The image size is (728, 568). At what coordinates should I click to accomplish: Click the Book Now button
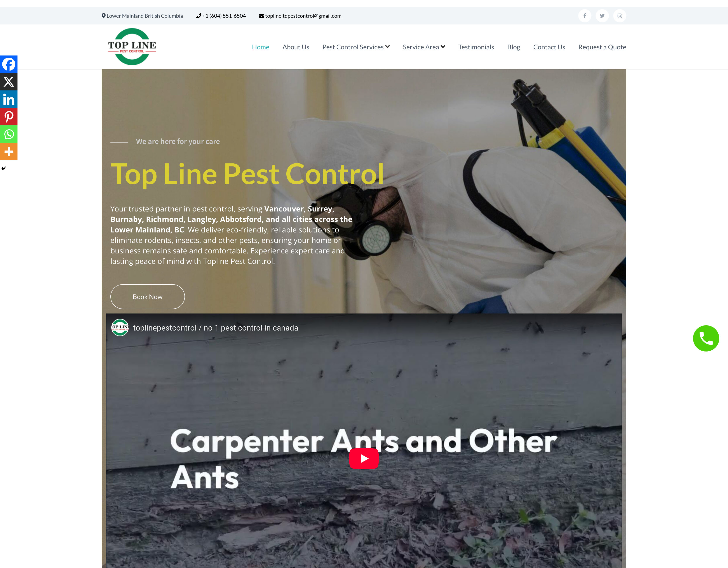click(147, 296)
